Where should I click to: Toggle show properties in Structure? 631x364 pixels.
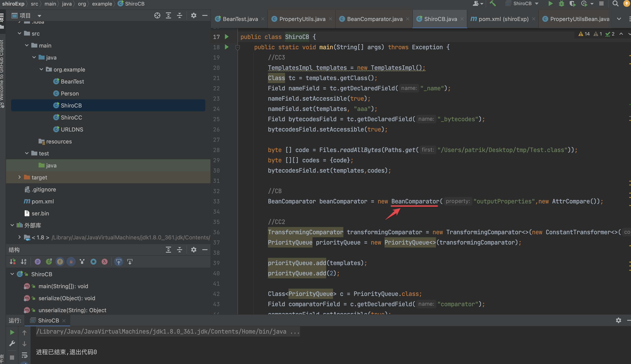38,261
